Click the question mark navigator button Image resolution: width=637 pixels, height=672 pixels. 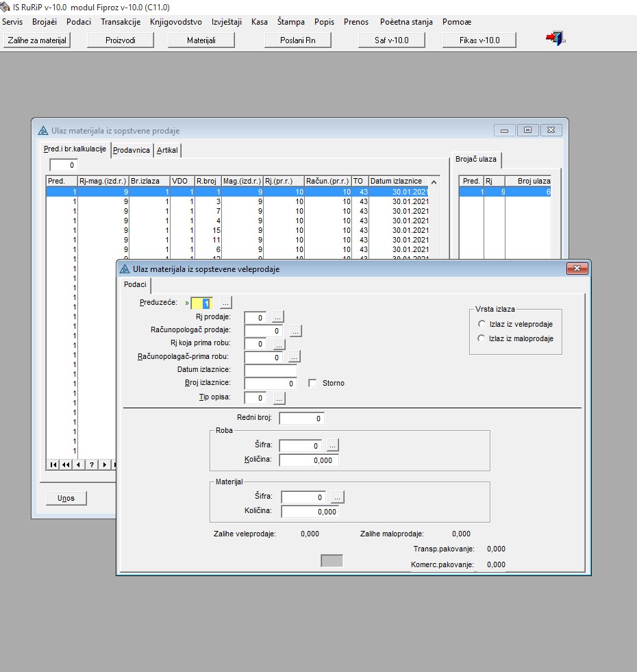[x=91, y=464]
